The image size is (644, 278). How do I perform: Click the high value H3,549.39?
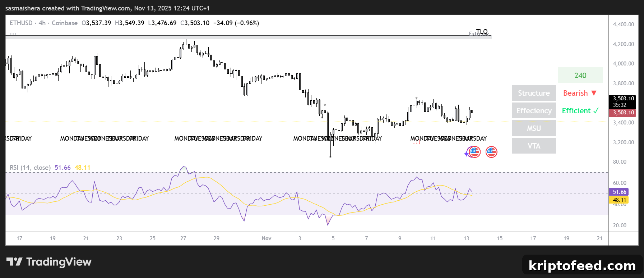(x=130, y=23)
